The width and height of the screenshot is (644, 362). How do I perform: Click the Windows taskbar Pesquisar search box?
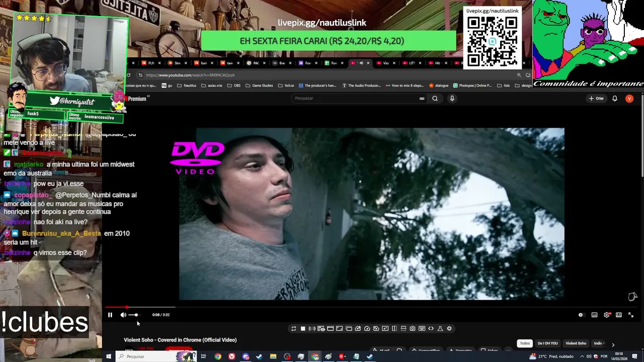tap(156, 356)
